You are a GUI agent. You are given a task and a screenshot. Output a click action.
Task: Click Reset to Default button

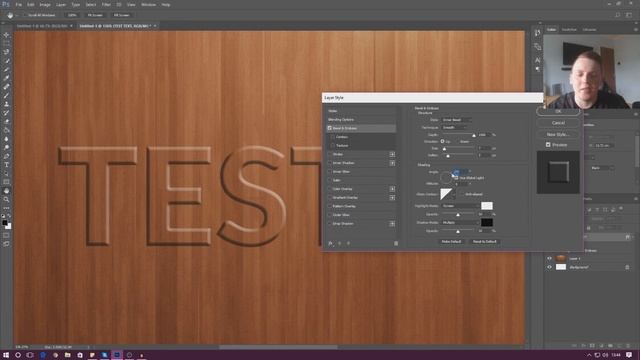click(484, 242)
